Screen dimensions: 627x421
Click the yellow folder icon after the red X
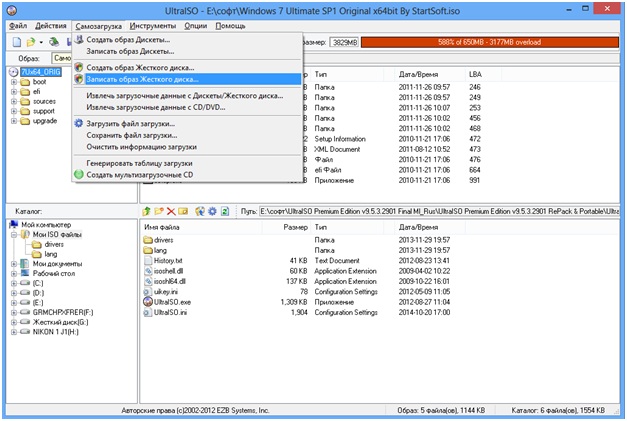[183, 211]
